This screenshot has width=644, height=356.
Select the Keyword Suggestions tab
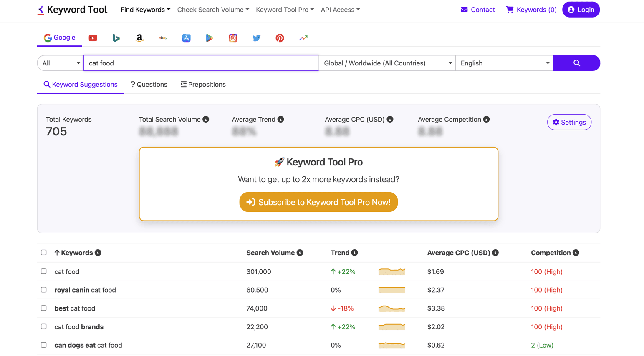pos(81,84)
